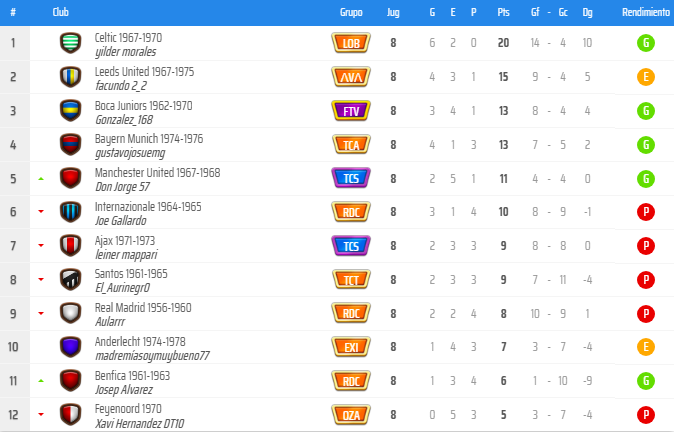This screenshot has height=432, width=674.
Task: Click the TCT group badge for Santos
Action: pyautogui.click(x=351, y=280)
